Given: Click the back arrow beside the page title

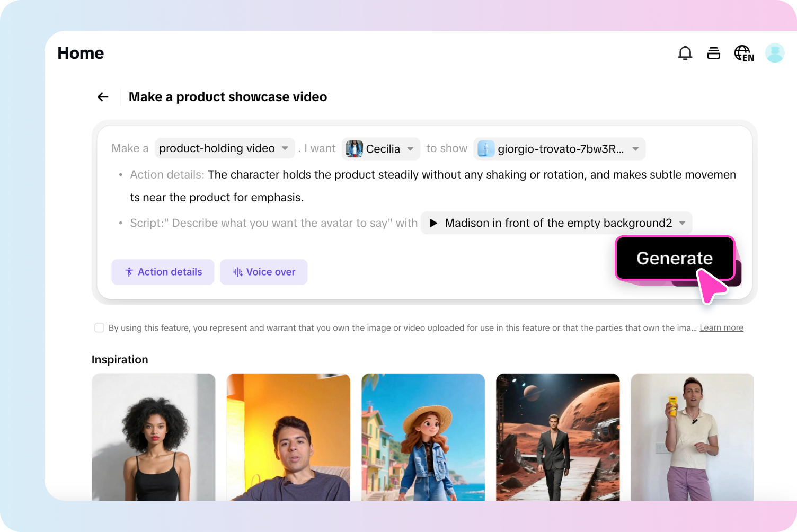Looking at the screenshot, I should (102, 96).
